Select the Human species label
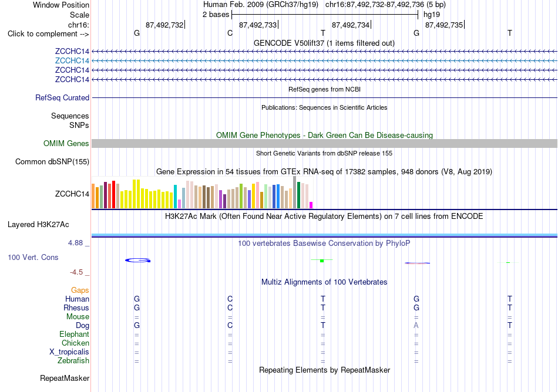 point(77,299)
